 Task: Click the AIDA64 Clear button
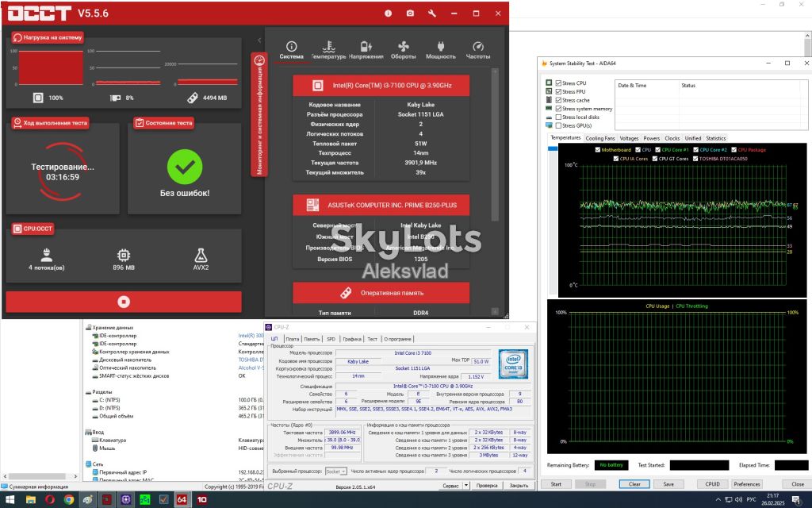(x=634, y=484)
